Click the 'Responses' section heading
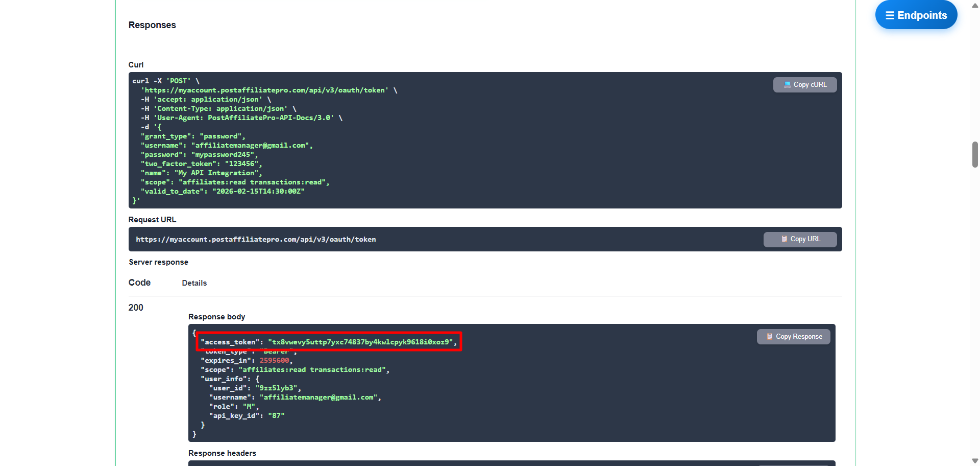 pos(152,25)
